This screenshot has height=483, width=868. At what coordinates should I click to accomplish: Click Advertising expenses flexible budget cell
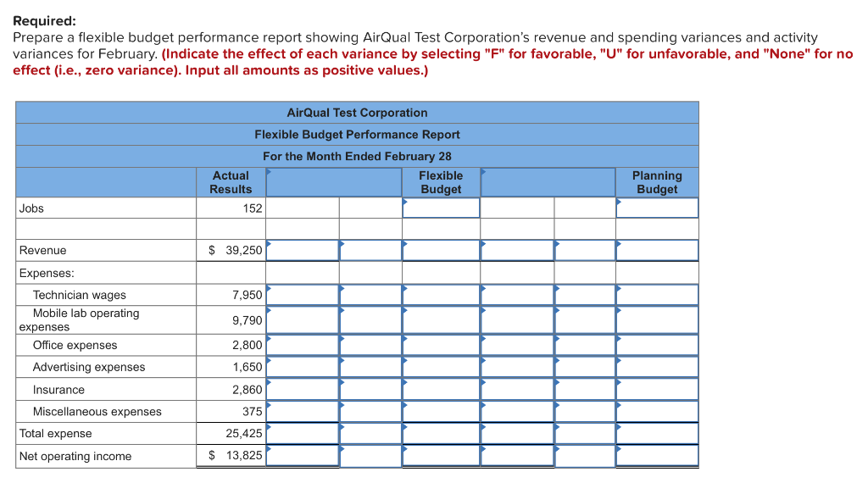[441, 367]
